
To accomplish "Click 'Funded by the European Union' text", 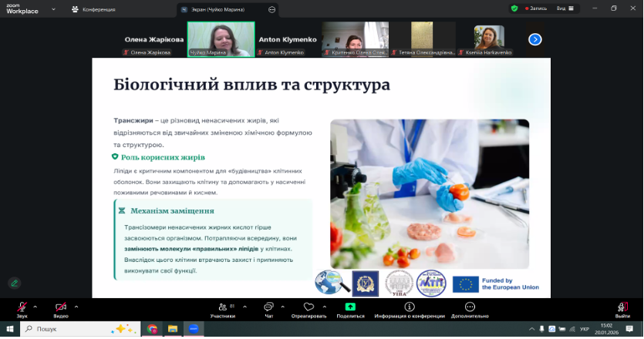I will click(x=510, y=284).
